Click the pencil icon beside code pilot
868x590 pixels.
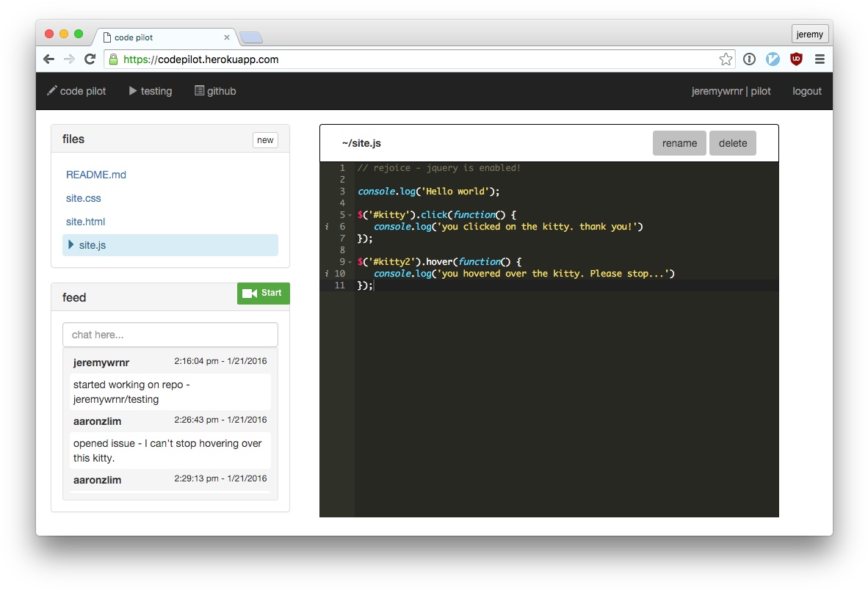pos(52,90)
